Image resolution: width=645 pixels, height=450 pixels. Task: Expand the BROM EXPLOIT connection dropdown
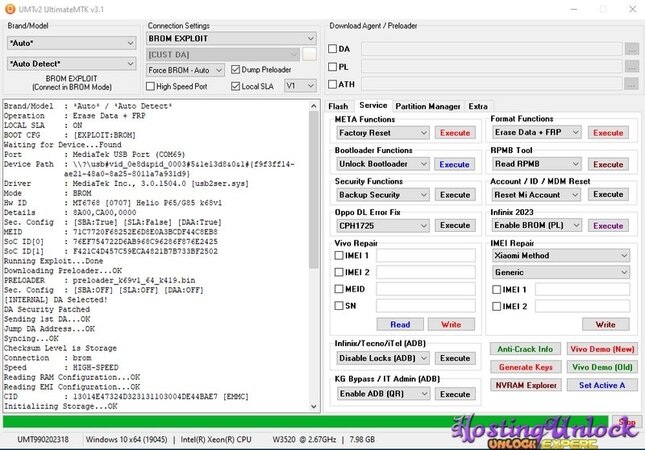[231, 38]
